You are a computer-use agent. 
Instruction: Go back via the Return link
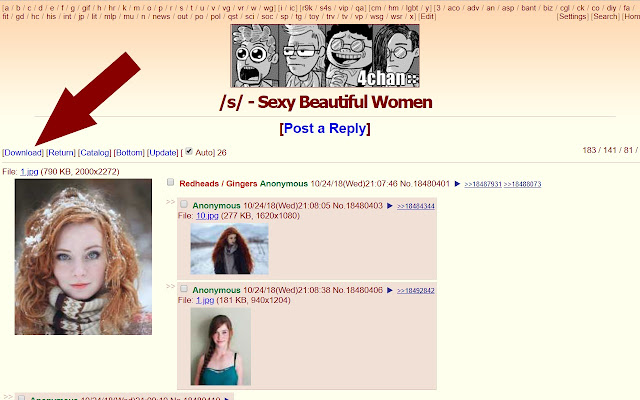pos(61,153)
